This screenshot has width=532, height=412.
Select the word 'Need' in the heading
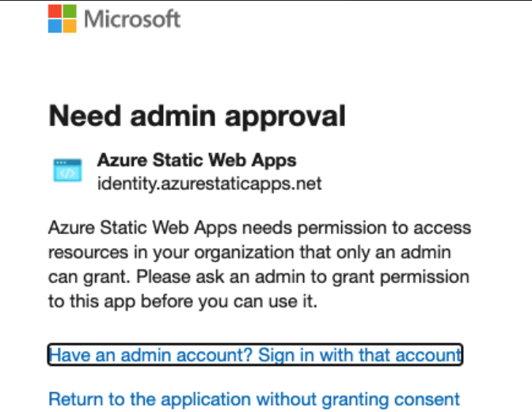(x=85, y=116)
